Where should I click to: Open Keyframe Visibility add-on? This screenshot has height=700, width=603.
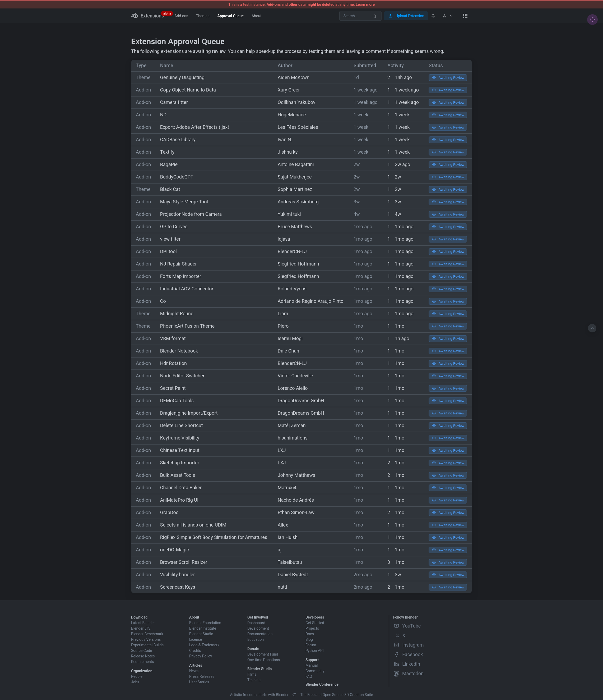[x=180, y=438]
